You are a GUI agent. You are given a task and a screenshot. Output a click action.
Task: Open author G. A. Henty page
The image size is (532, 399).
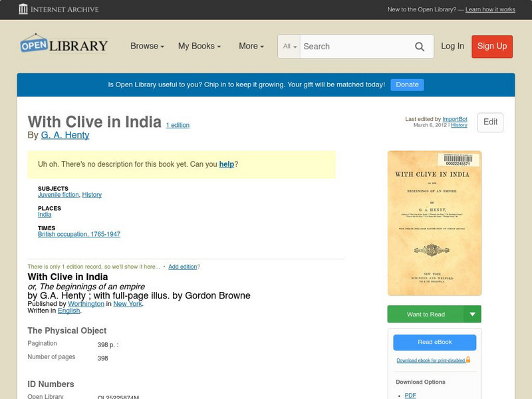point(65,135)
